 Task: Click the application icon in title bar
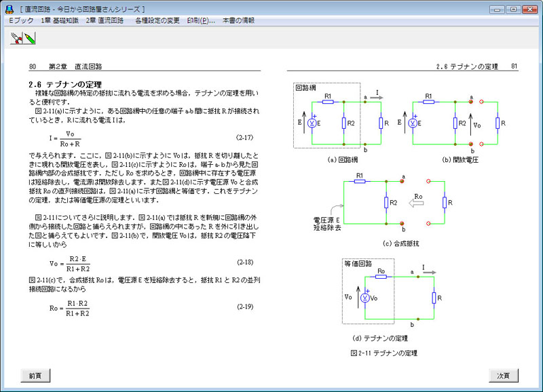[x=10, y=9]
